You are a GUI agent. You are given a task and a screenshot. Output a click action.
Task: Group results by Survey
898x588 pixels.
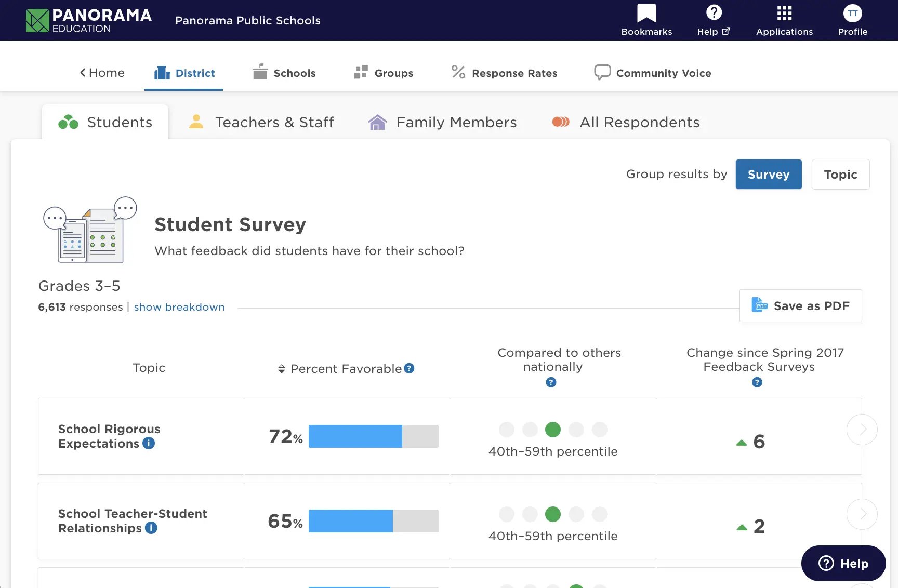pos(768,175)
